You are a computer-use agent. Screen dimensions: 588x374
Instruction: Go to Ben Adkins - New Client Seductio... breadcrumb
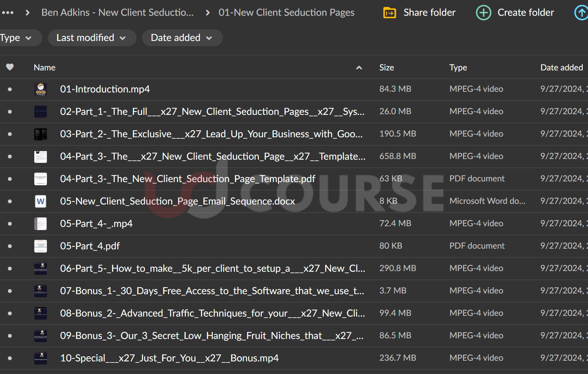[x=117, y=13]
